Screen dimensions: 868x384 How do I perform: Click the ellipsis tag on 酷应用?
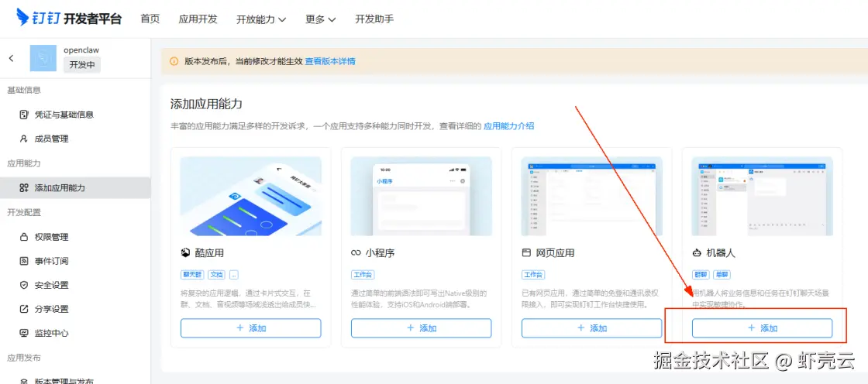[x=233, y=275]
